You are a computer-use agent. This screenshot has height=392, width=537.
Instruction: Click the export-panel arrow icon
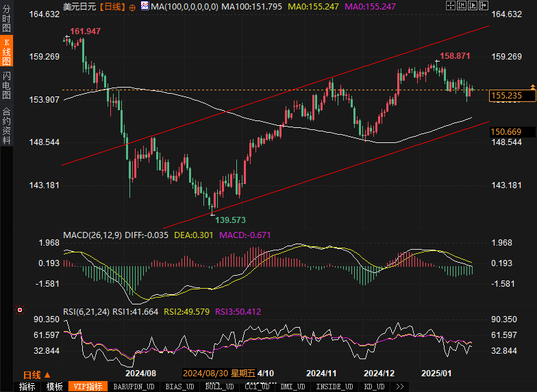(484, 5)
